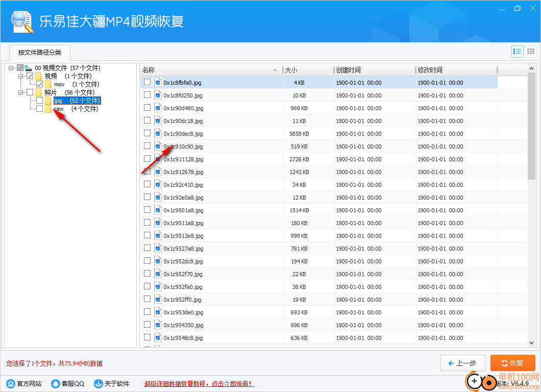Click the drive icon of 00 视频文件

[x=29, y=68]
